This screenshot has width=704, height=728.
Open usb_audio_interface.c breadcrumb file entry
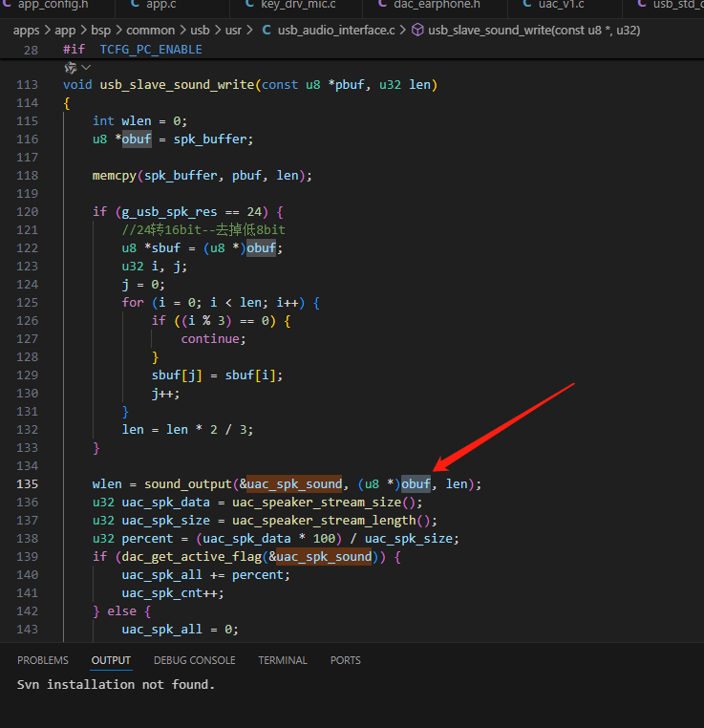click(x=336, y=31)
